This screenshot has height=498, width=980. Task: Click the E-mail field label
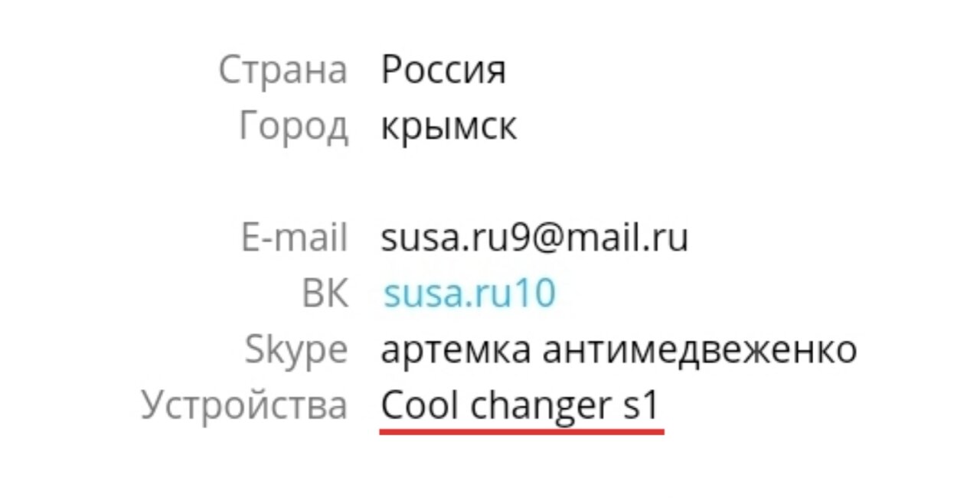294,238
